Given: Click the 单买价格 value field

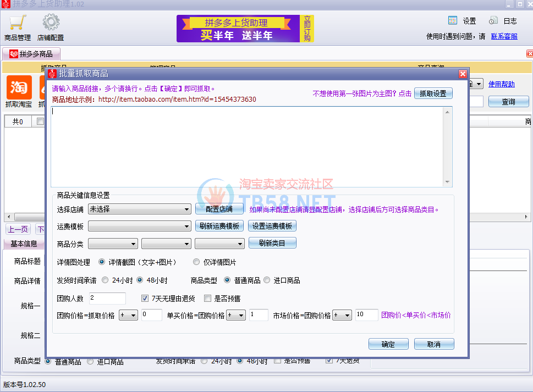Looking at the screenshot, I should [x=259, y=315].
